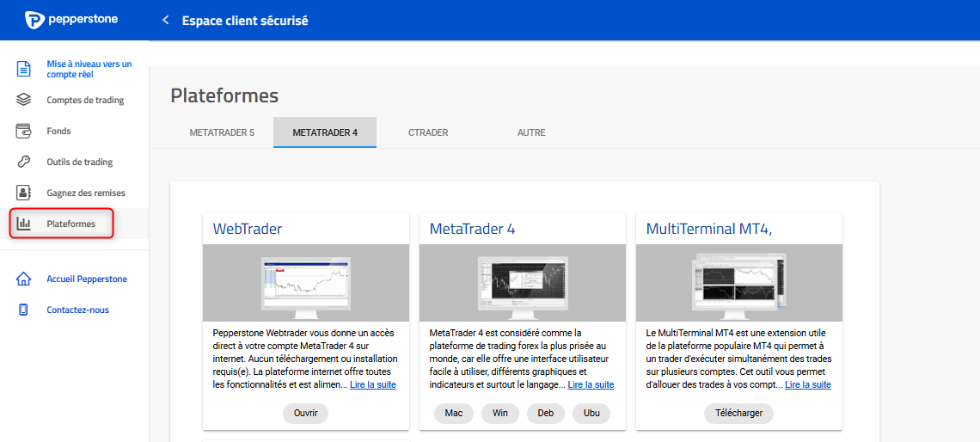Viewport: 980px width, 442px height.
Task: Switch to the Autre tab
Action: point(531,132)
